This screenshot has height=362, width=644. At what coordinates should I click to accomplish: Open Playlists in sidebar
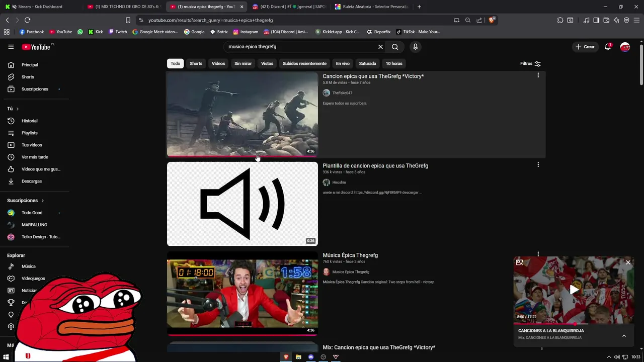pyautogui.click(x=34, y=133)
